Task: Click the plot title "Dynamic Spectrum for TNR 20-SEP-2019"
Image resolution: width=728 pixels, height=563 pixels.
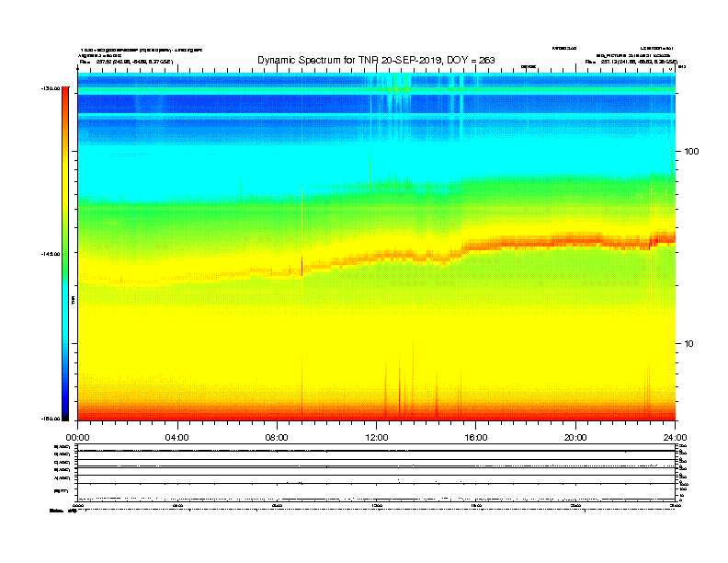Action: (x=348, y=60)
